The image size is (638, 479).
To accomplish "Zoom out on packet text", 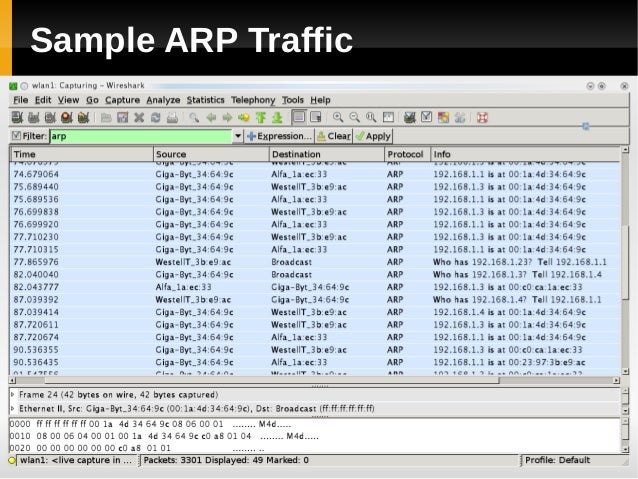I will 354,118.
